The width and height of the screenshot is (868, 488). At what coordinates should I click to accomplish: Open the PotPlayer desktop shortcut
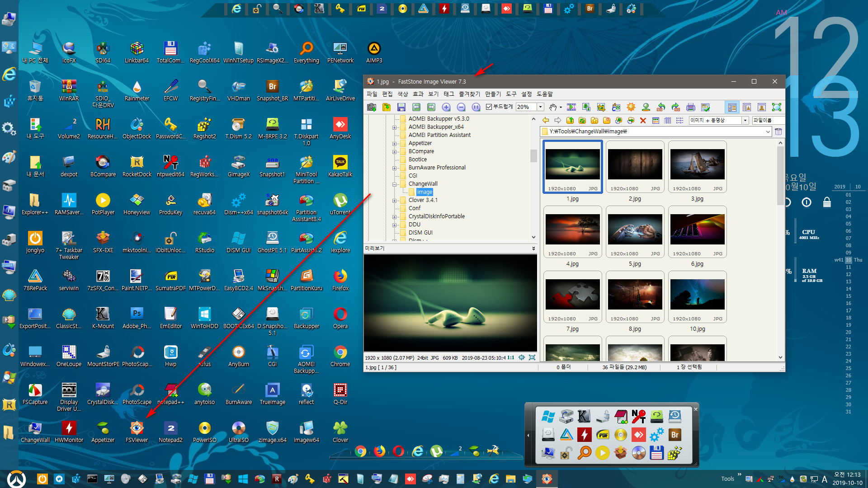click(103, 204)
